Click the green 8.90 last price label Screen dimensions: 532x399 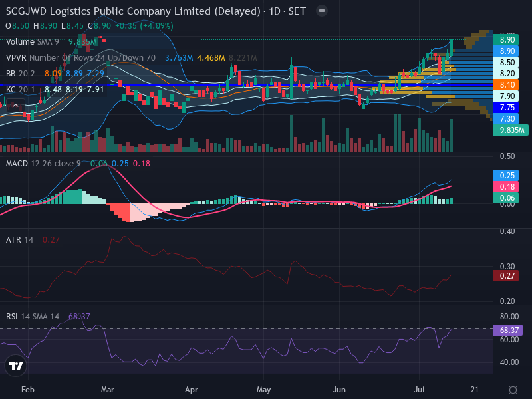pos(506,40)
